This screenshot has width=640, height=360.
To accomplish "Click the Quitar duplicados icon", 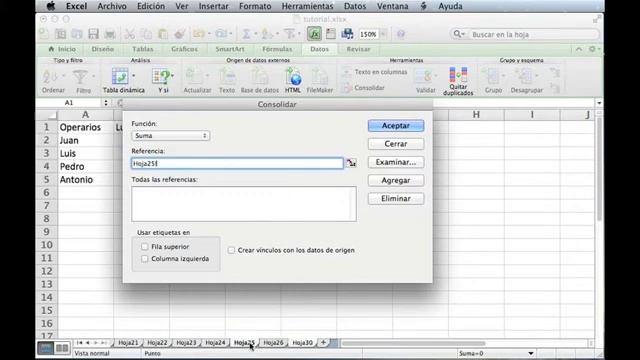I will coord(458,75).
